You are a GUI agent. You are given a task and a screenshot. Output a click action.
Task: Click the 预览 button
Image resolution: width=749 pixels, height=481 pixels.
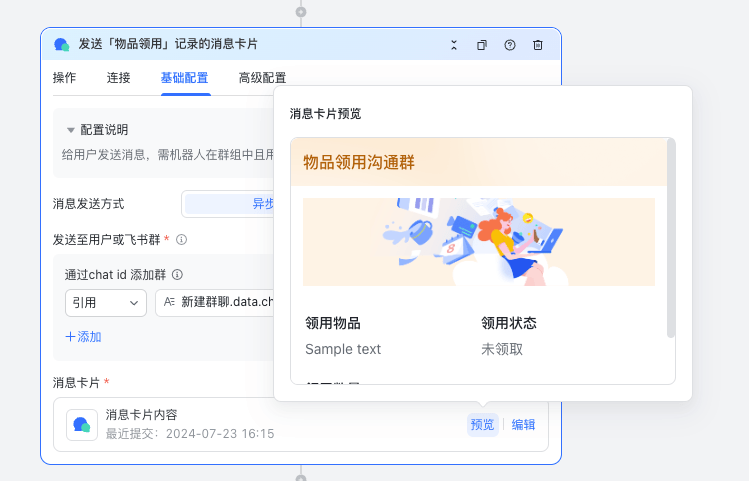click(x=482, y=425)
